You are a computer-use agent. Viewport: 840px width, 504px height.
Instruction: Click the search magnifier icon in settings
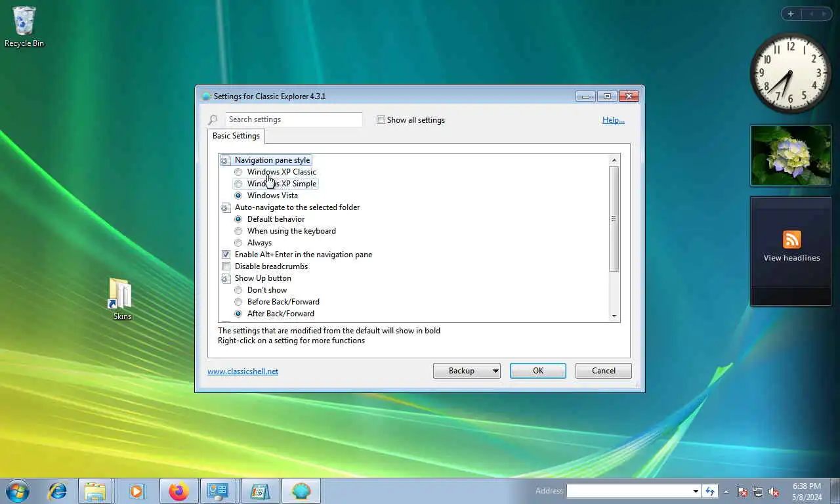tap(213, 120)
